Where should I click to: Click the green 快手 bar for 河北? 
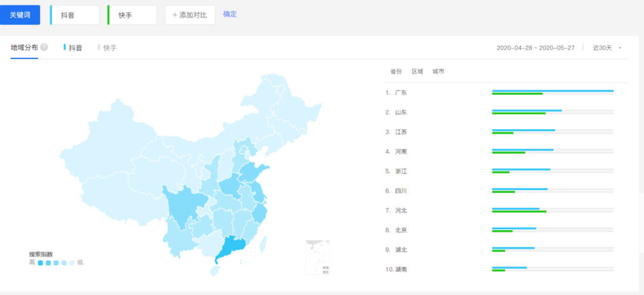click(x=519, y=212)
